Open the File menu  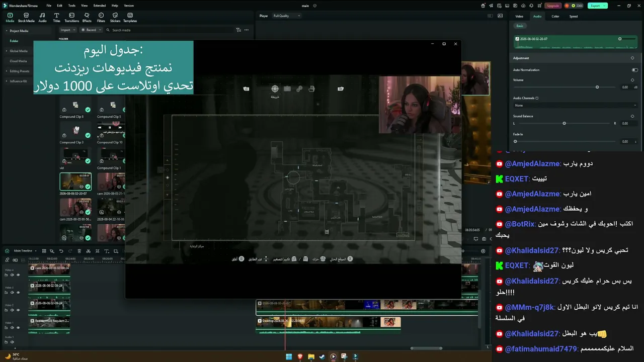click(49, 6)
